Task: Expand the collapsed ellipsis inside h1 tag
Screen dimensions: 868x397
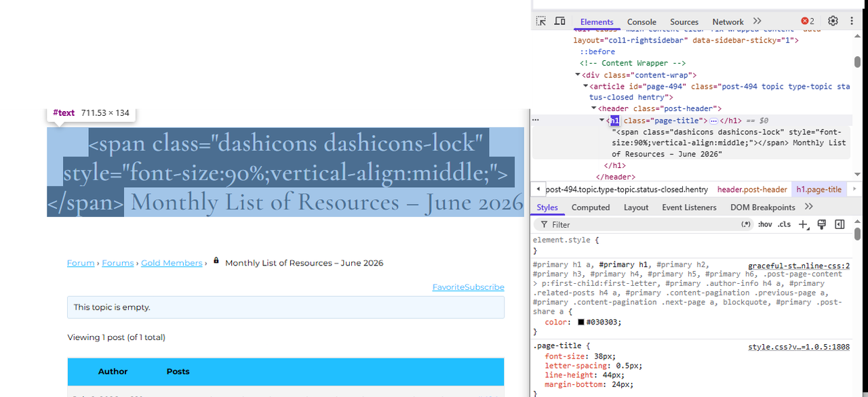Action: [x=713, y=121]
